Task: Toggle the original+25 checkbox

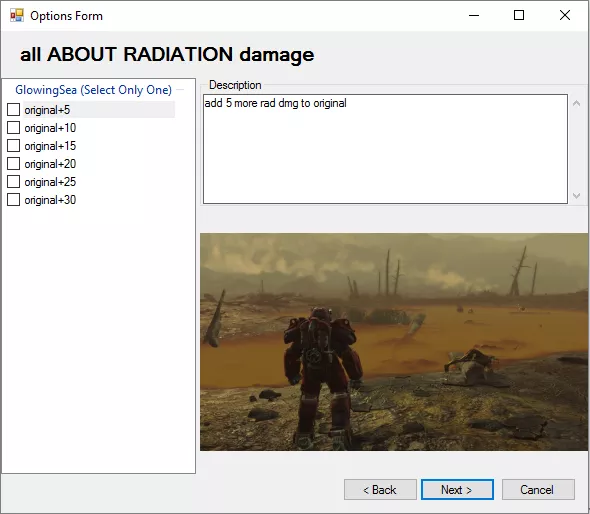Action: tap(14, 182)
